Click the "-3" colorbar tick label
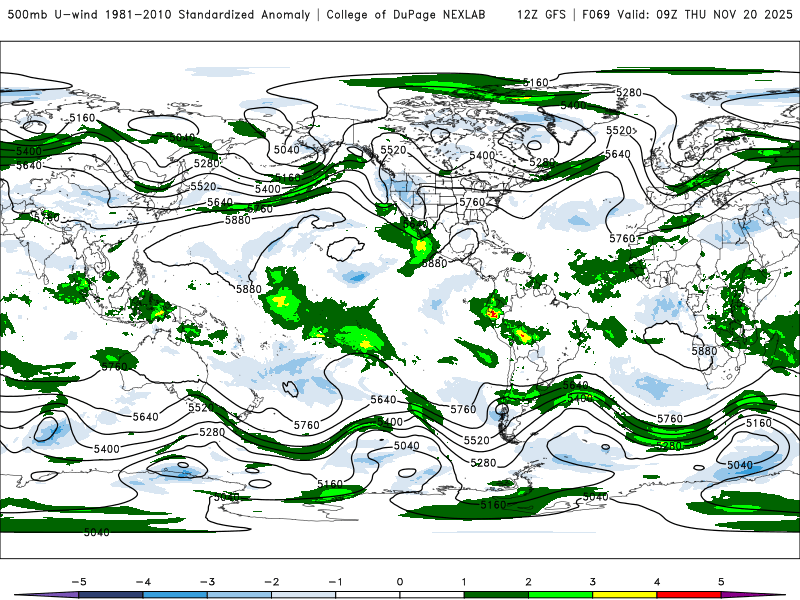The width and height of the screenshot is (800, 600). pos(207,582)
